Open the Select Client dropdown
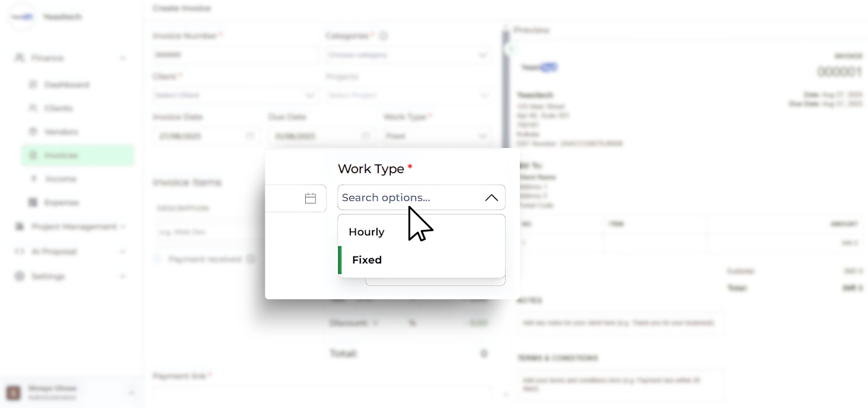Screen dimensions: 868x410 pos(235,95)
